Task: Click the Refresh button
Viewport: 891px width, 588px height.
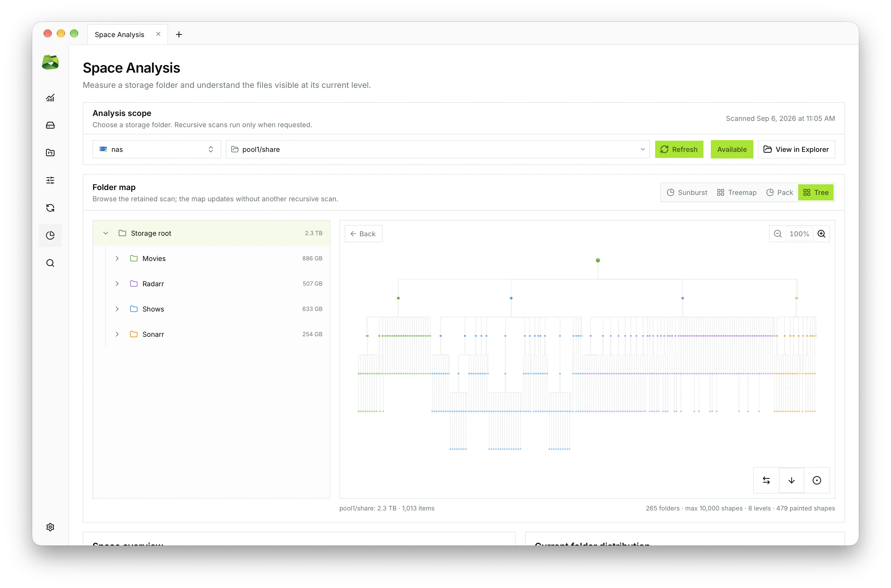Action: (679, 149)
